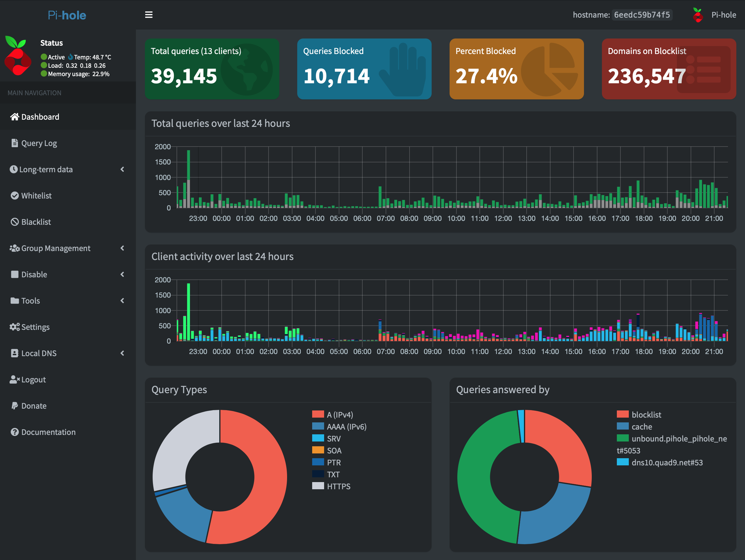Go to the Blacklist page

pyautogui.click(x=68, y=222)
